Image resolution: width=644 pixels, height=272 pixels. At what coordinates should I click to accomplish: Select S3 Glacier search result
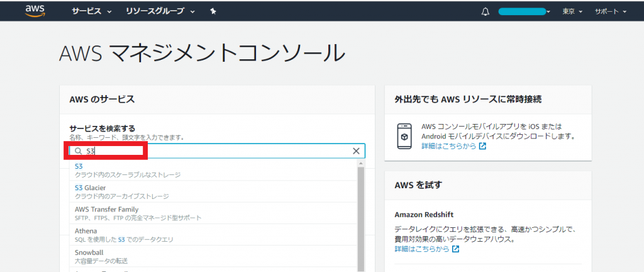point(213,191)
